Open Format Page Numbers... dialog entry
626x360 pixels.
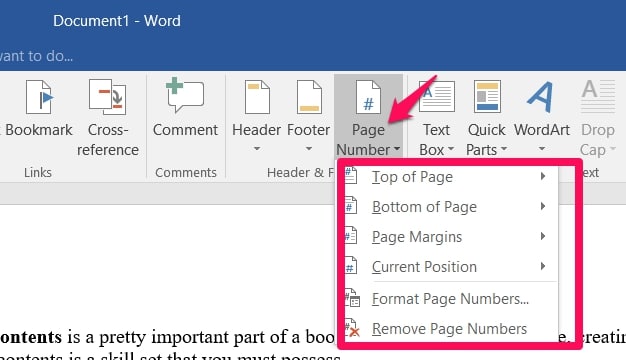[x=450, y=299]
